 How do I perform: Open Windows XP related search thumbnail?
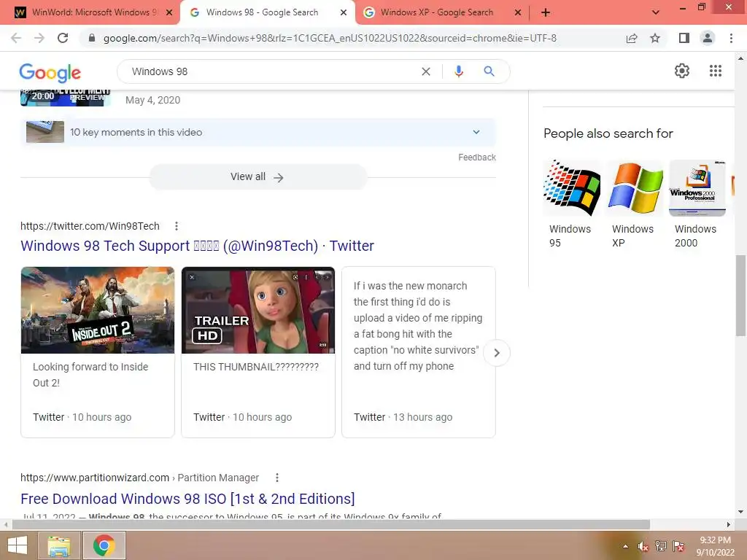click(635, 188)
